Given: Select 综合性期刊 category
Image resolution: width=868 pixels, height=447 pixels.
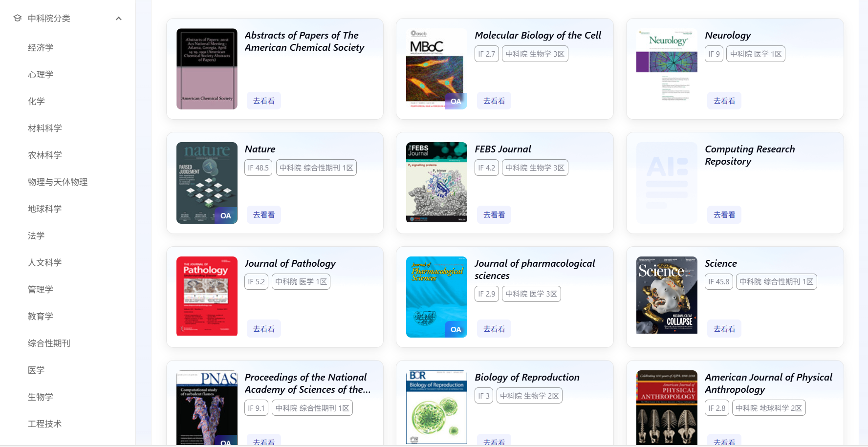Looking at the screenshot, I should coord(49,343).
